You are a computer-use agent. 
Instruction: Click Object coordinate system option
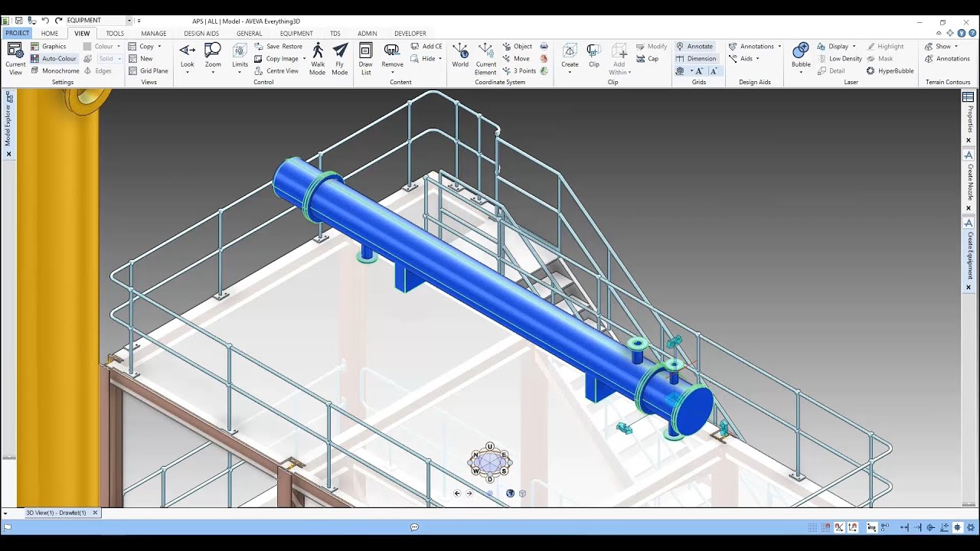(518, 47)
